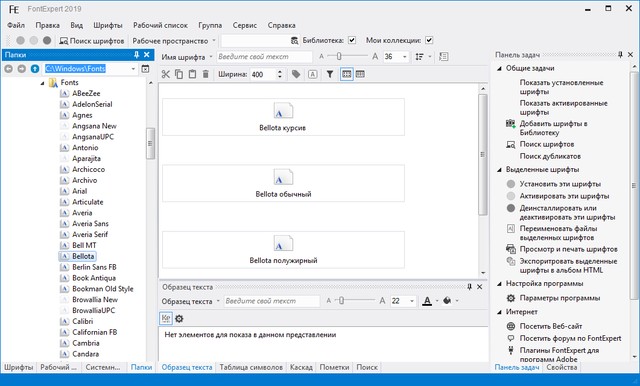Switch to the Каскад tab
This screenshot has height=386, width=640.
tap(301, 367)
